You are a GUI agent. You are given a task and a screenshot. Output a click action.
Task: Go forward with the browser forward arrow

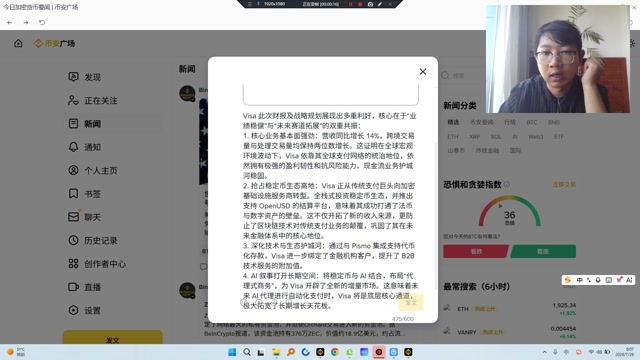point(26,22)
